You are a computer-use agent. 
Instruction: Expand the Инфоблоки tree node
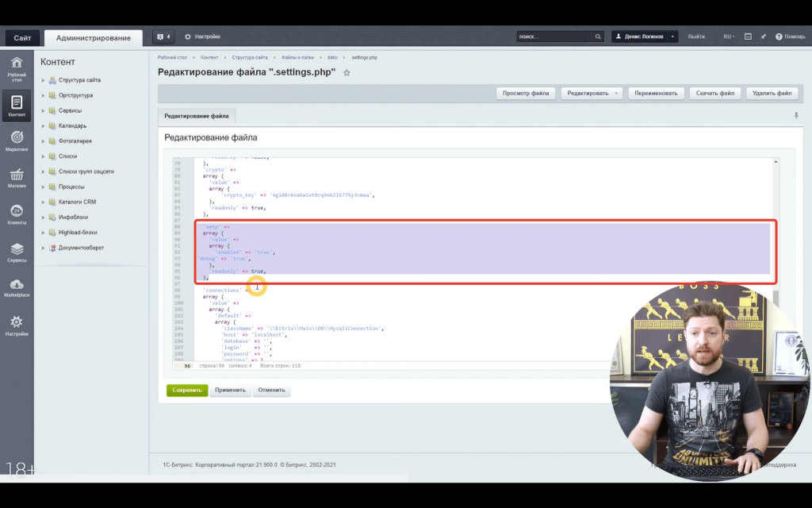pos(43,217)
